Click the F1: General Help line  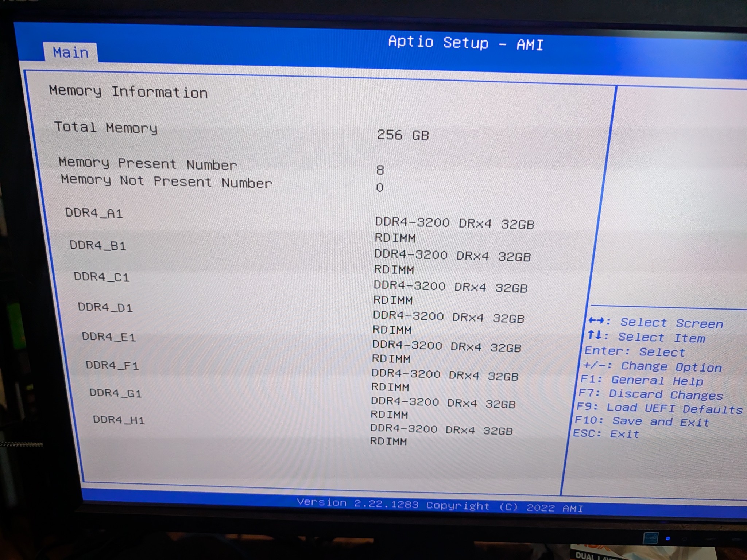[642, 380]
